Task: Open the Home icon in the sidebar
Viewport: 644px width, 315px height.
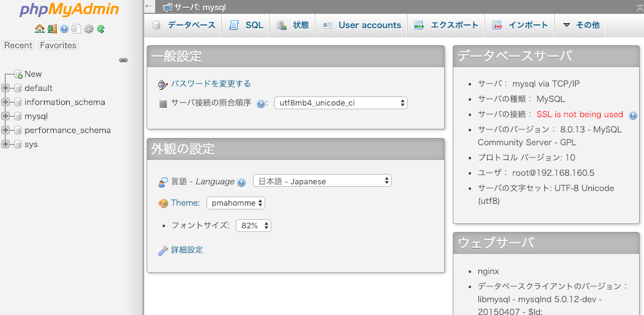Action: coord(40,29)
